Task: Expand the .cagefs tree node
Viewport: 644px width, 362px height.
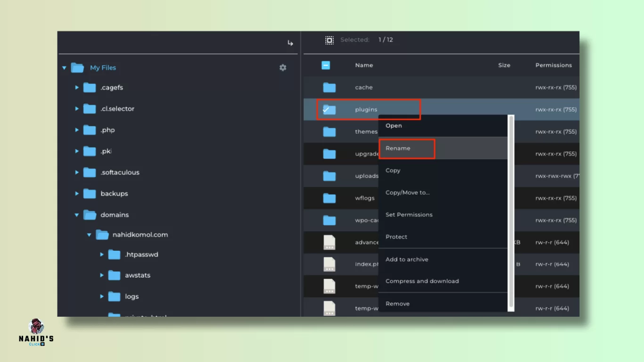Action: 77,88
